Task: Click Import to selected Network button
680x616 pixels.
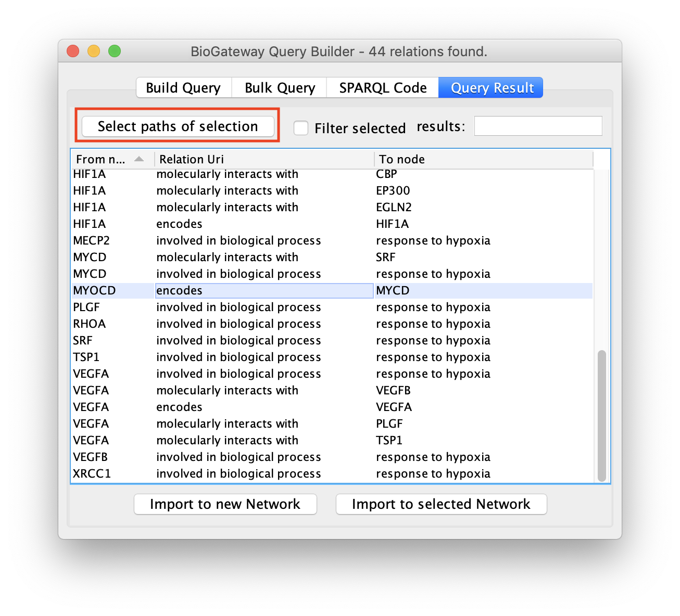Action: 442,504
